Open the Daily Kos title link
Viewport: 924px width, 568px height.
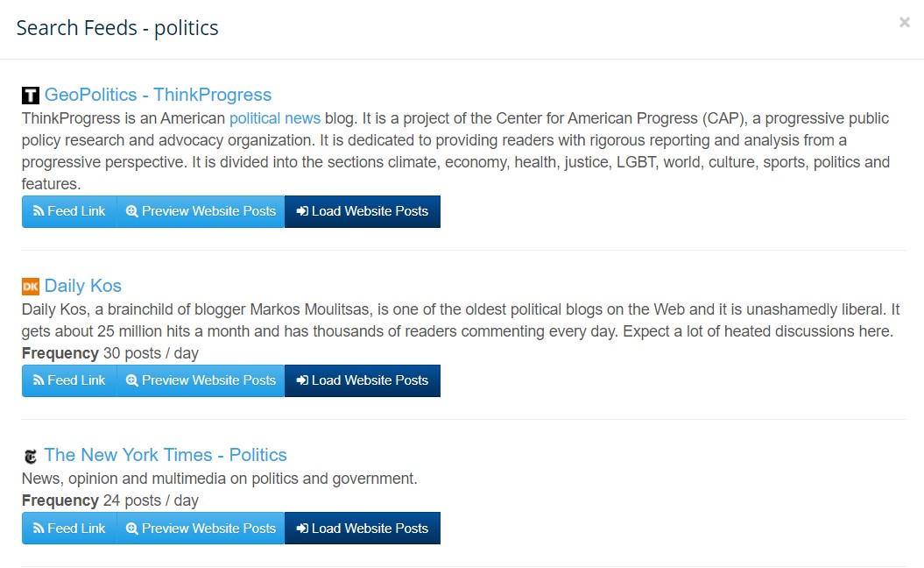(83, 286)
